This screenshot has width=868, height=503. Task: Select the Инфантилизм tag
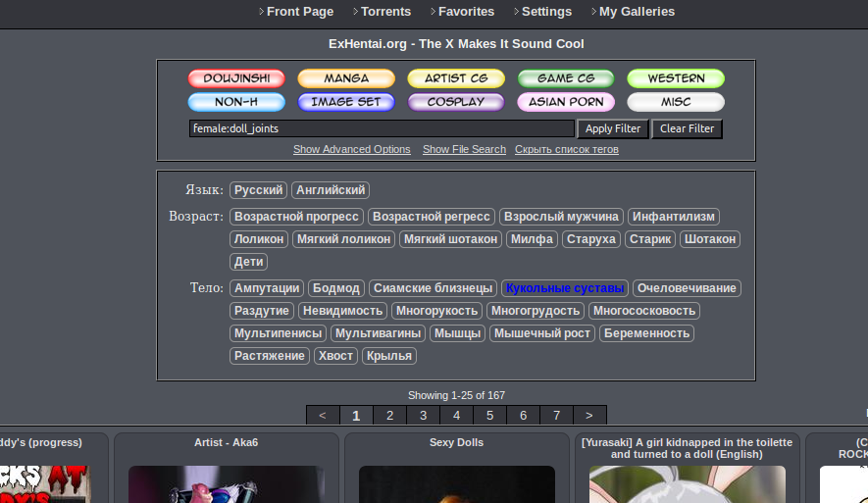pyautogui.click(x=674, y=217)
